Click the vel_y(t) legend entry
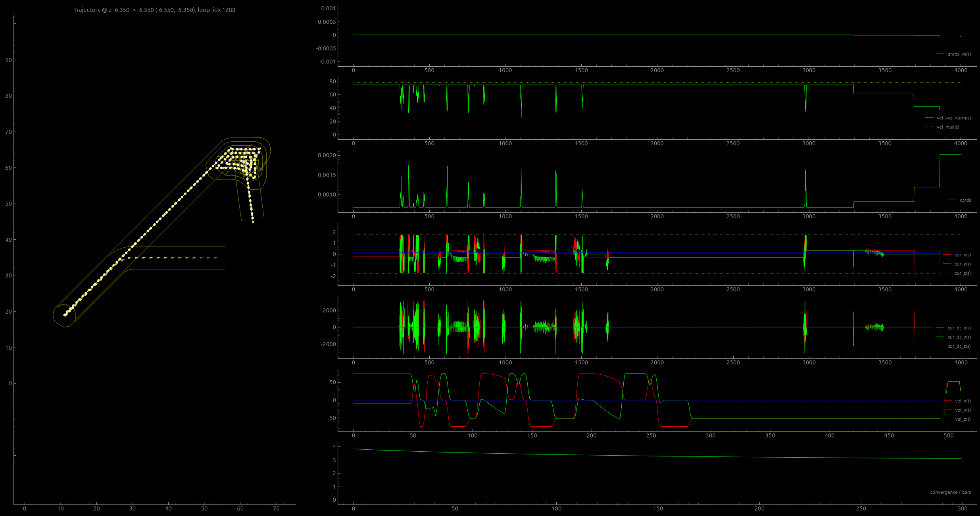980x516 pixels. [963, 410]
